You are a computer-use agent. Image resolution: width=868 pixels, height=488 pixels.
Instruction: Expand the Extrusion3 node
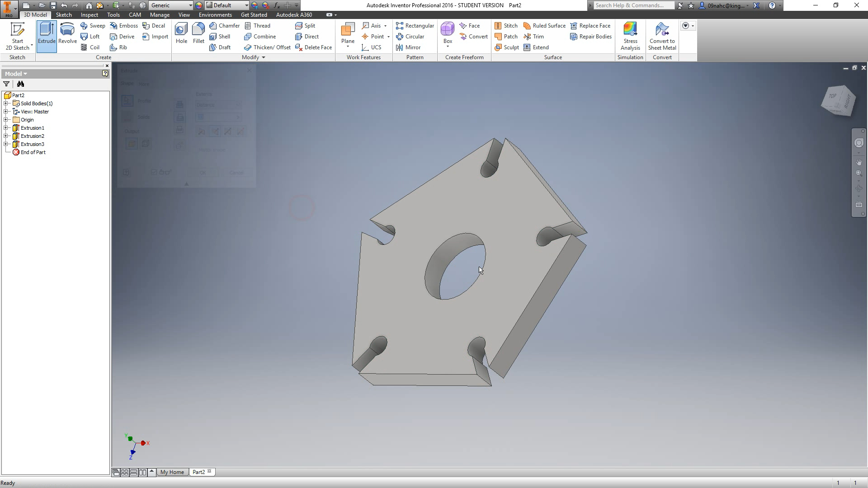pyautogui.click(x=6, y=144)
